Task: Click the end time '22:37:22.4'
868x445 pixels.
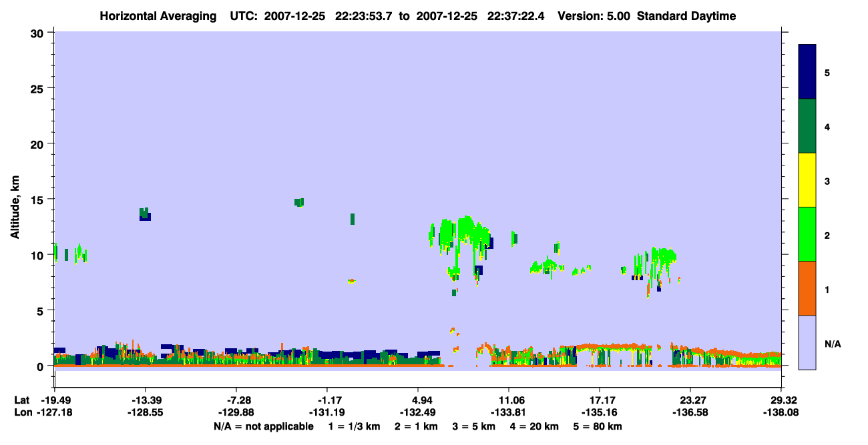Action: 517,16
